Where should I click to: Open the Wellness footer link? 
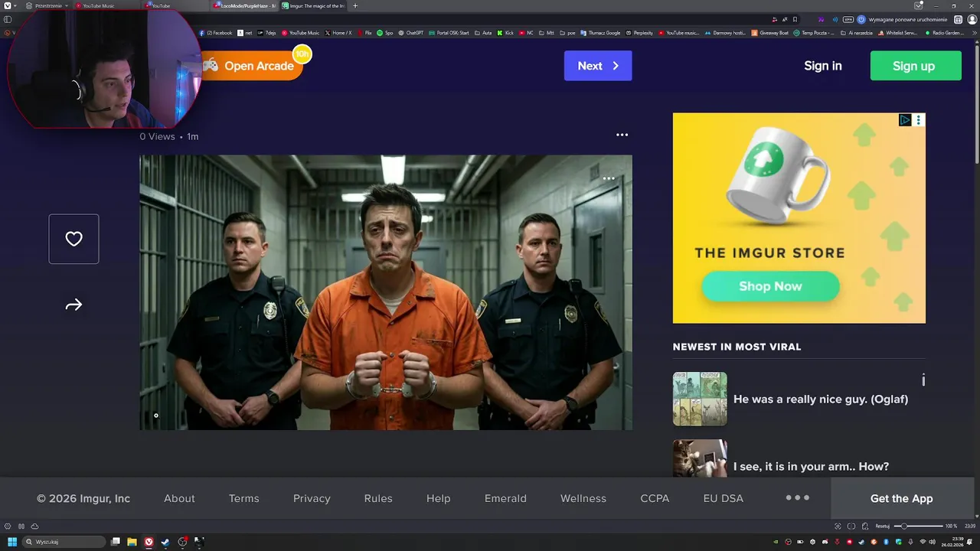(583, 498)
